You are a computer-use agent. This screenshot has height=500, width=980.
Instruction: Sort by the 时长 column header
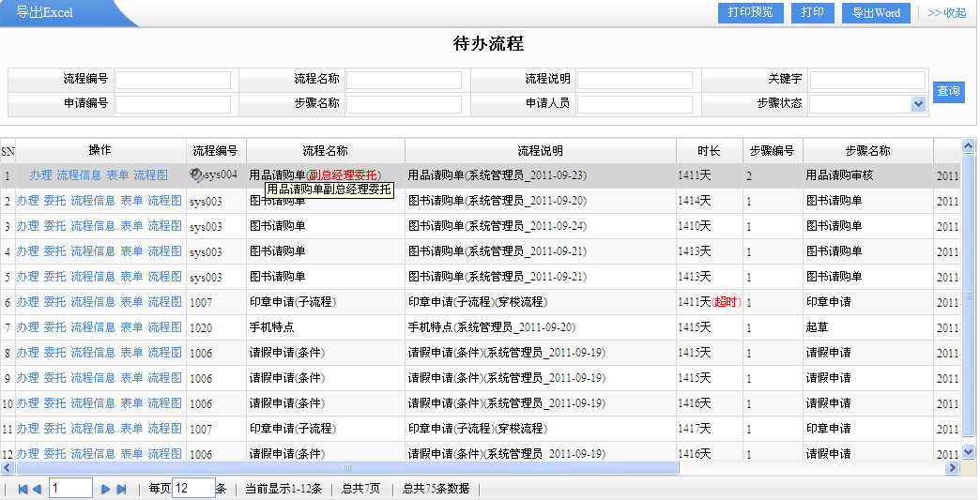(x=709, y=151)
